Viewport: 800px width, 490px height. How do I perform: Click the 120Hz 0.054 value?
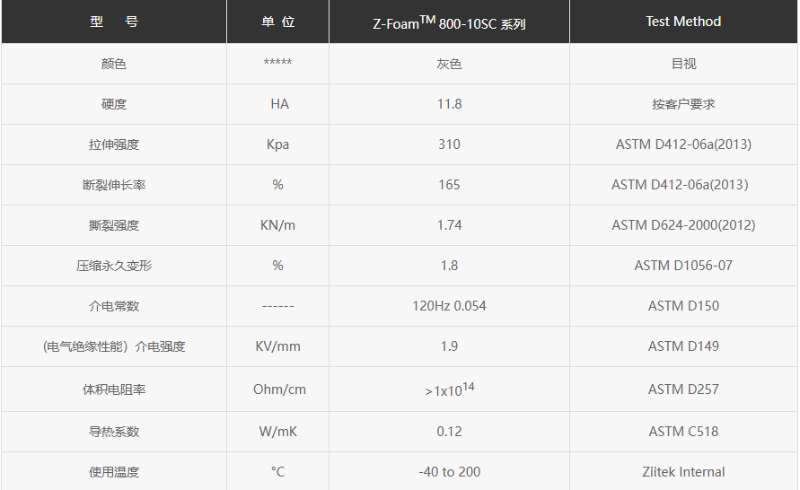pyautogui.click(x=449, y=306)
